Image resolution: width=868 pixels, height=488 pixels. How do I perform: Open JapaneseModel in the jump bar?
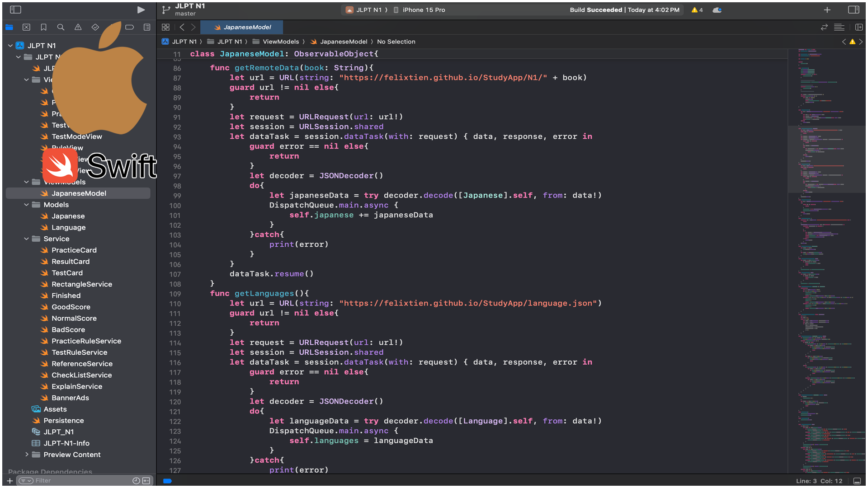click(339, 42)
